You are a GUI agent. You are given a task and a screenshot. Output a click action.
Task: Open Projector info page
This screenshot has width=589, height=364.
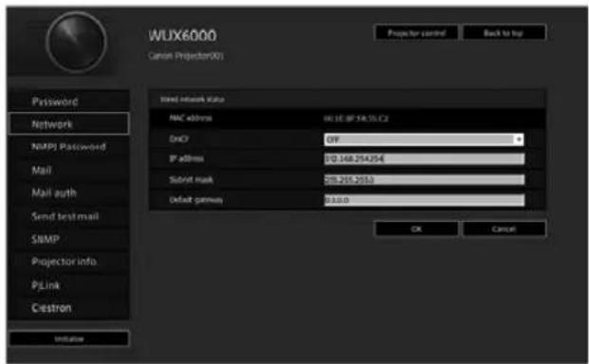(x=68, y=262)
